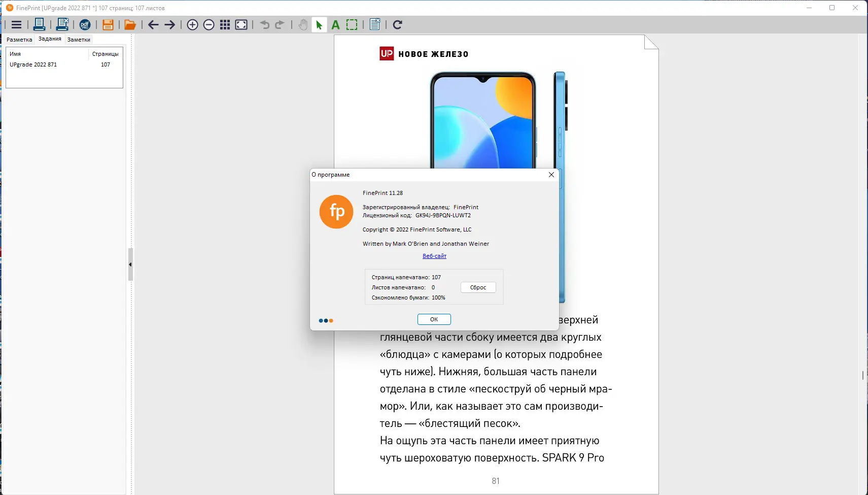Screen dimensions: 868x495
Task: Select the dashed rectangle selection tool
Action: [x=352, y=25]
